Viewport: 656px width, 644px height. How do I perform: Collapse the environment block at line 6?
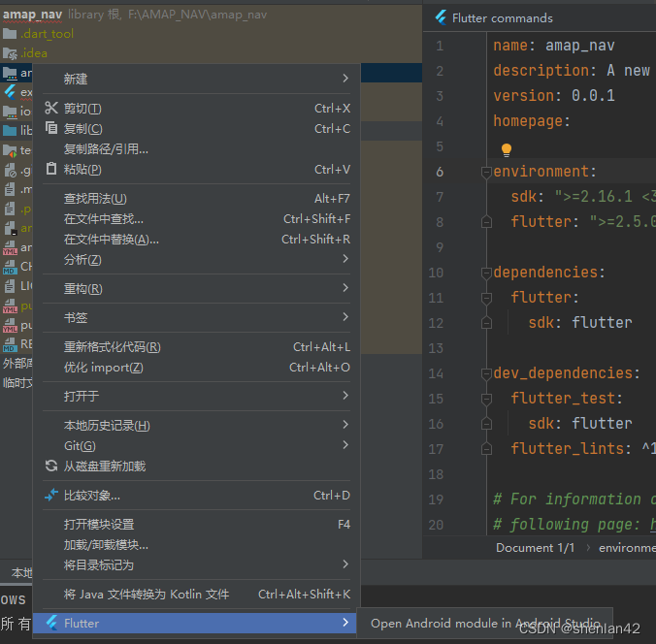tap(486, 172)
